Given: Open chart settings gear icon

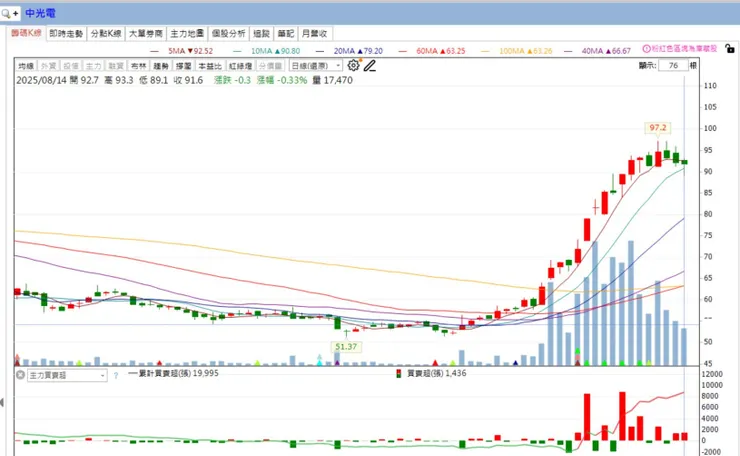Looking at the screenshot, I should (x=353, y=65).
